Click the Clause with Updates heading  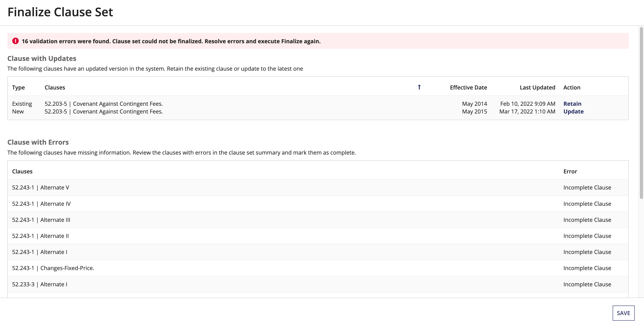[42, 58]
